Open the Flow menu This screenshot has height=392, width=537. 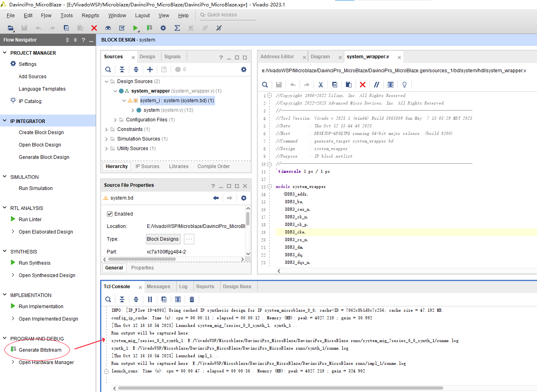(x=46, y=16)
